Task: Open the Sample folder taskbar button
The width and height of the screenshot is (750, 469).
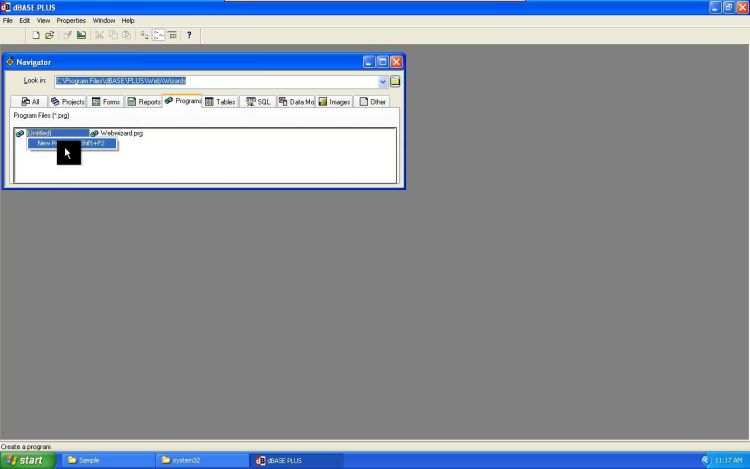Action: [107, 460]
